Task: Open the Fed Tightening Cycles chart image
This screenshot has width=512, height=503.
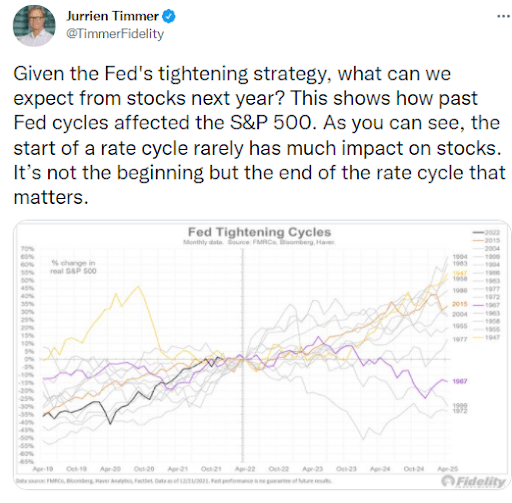Action: pos(262,355)
